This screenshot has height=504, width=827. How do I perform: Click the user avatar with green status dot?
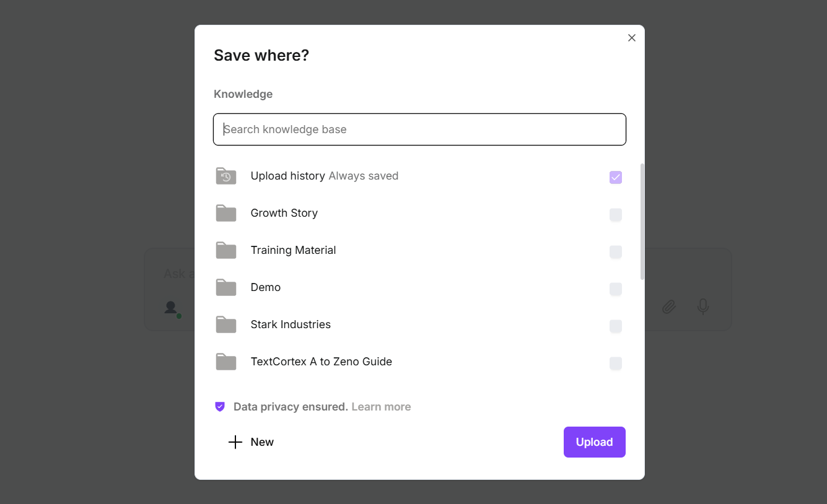[172, 308]
